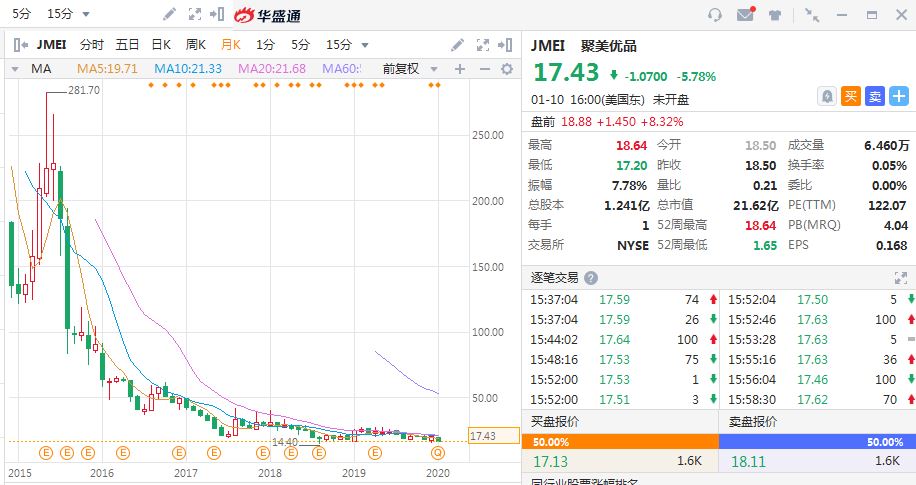Viewport: 916px width, 485px height.
Task: Open the skin theme shirt icon
Action: click(775, 15)
